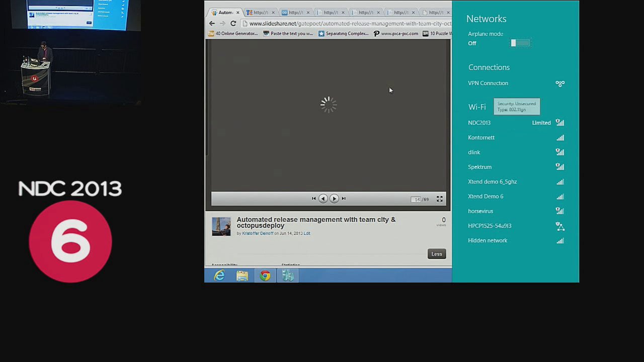The width and height of the screenshot is (644, 362).
Task: Open 10 Puzzle bookmark
Action: 437,34
